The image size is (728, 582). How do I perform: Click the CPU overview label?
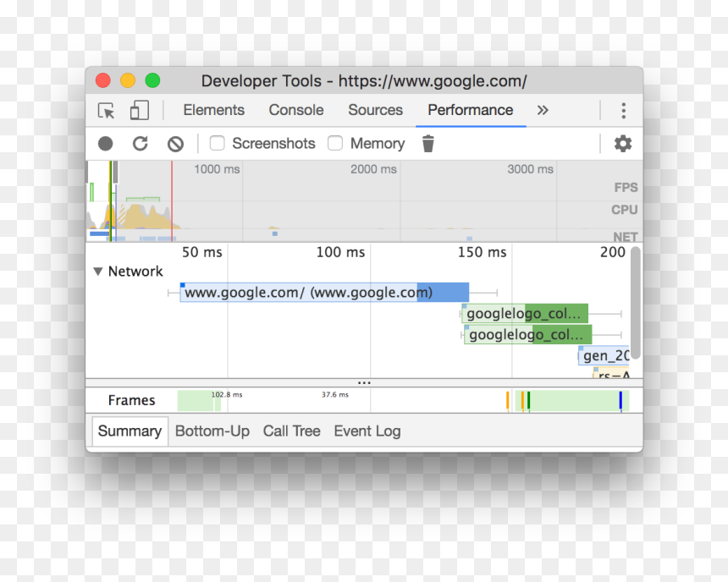[x=625, y=210]
